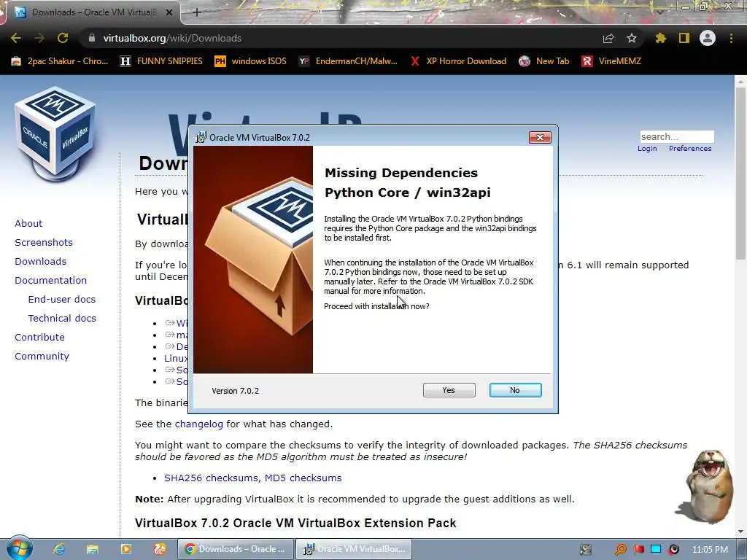Click the red flag Action Center tray icon

click(638, 550)
